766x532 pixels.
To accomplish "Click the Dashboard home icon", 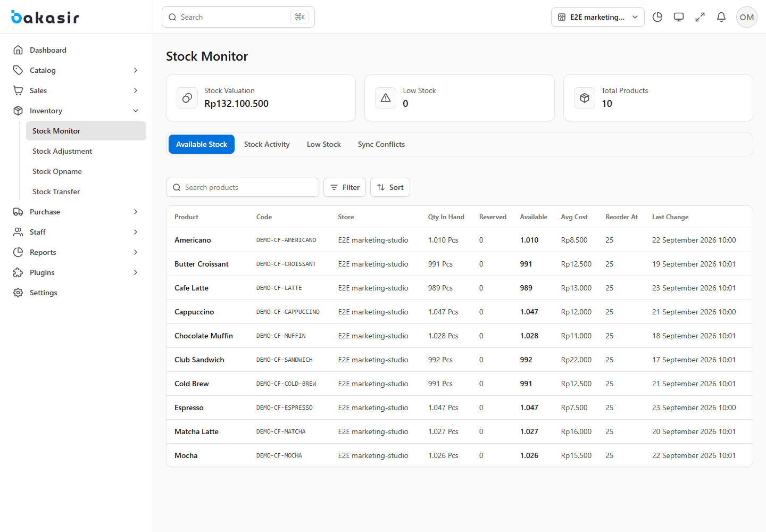I will (x=18, y=50).
